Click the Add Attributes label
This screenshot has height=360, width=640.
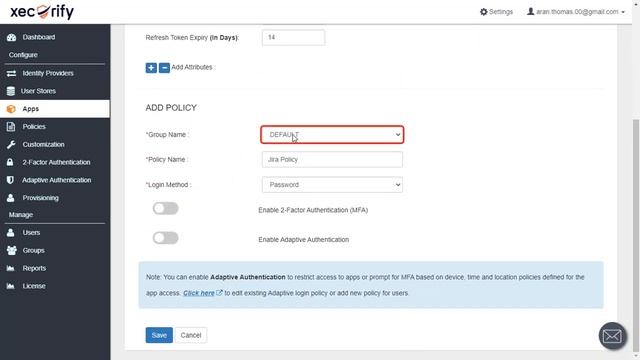[193, 67]
